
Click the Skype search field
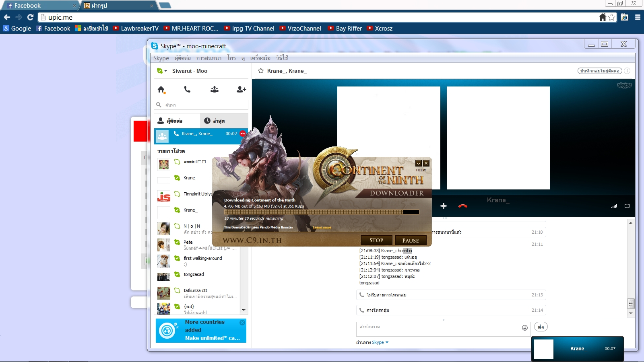[x=201, y=105]
